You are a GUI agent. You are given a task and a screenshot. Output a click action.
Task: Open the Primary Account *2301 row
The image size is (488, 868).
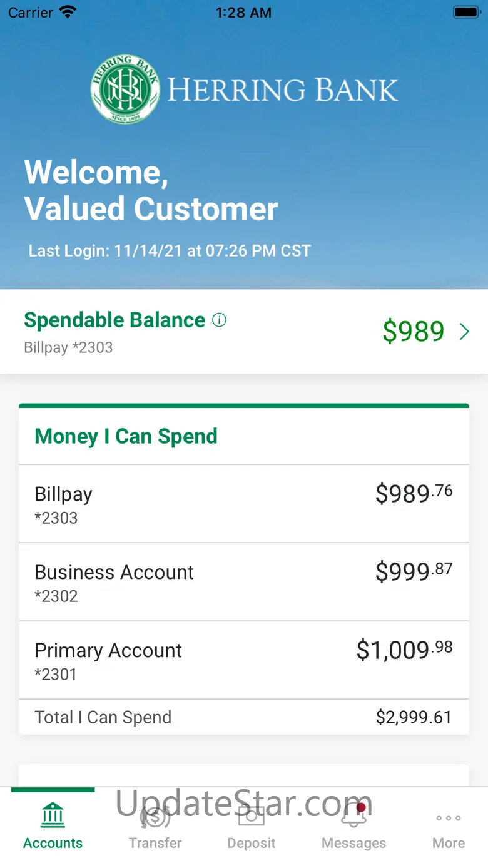point(244,660)
